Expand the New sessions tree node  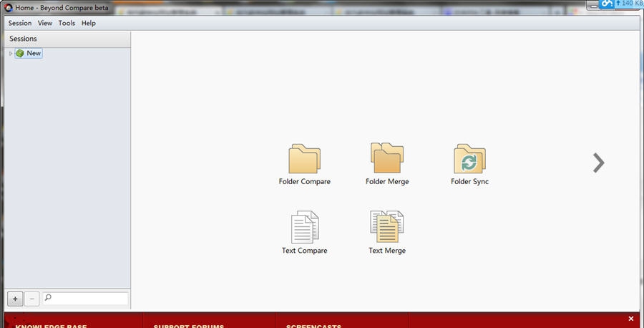(x=11, y=54)
